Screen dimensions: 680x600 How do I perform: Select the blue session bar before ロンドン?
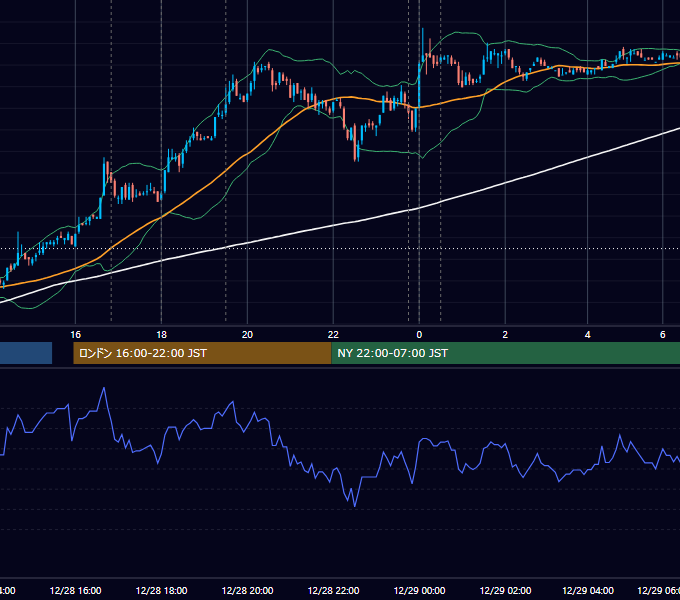[26, 353]
